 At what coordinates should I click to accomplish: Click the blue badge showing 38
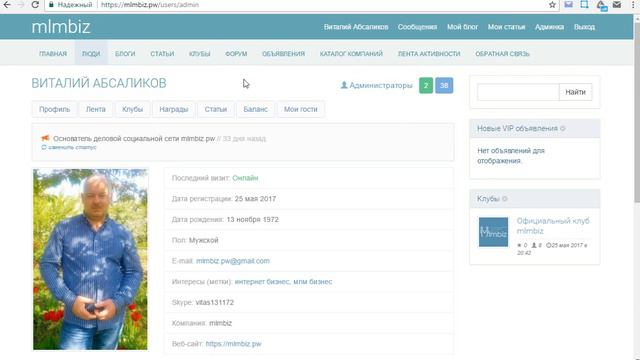click(444, 85)
